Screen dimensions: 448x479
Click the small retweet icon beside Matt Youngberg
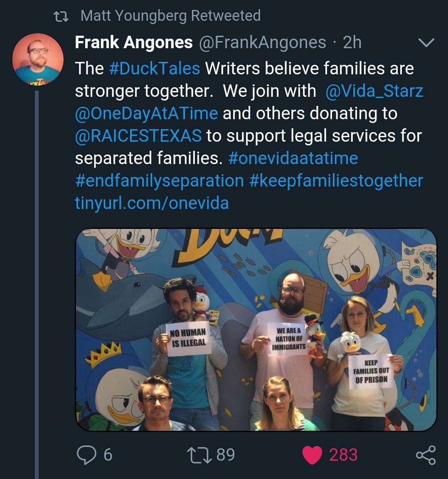point(62,17)
